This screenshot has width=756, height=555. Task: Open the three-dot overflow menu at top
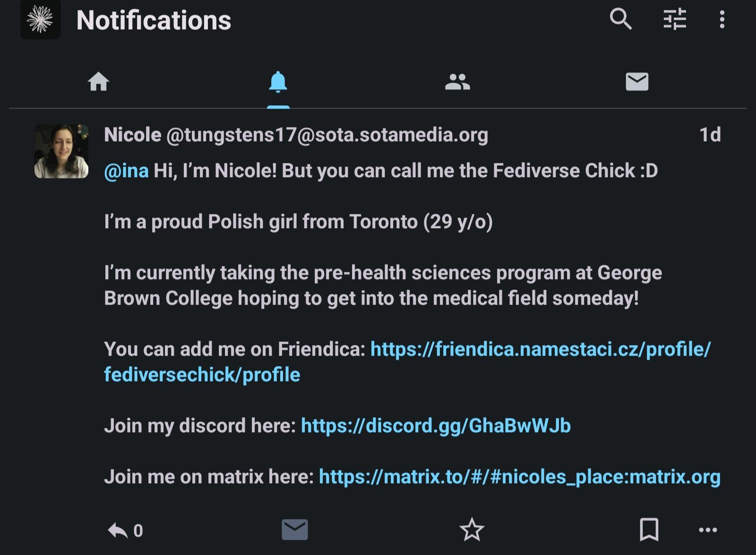pyautogui.click(x=722, y=19)
